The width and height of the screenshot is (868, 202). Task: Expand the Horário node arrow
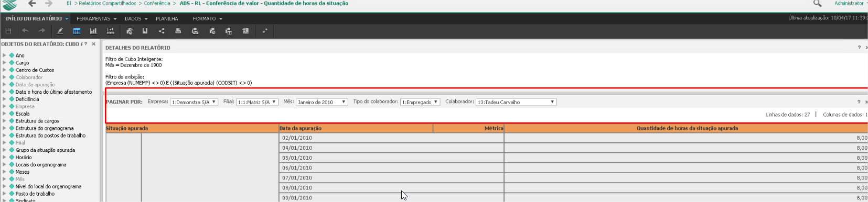coord(4,157)
